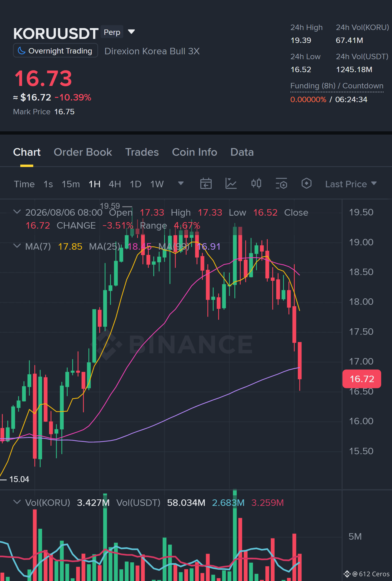Select the Time interval option
392x581 pixels.
(x=24, y=184)
